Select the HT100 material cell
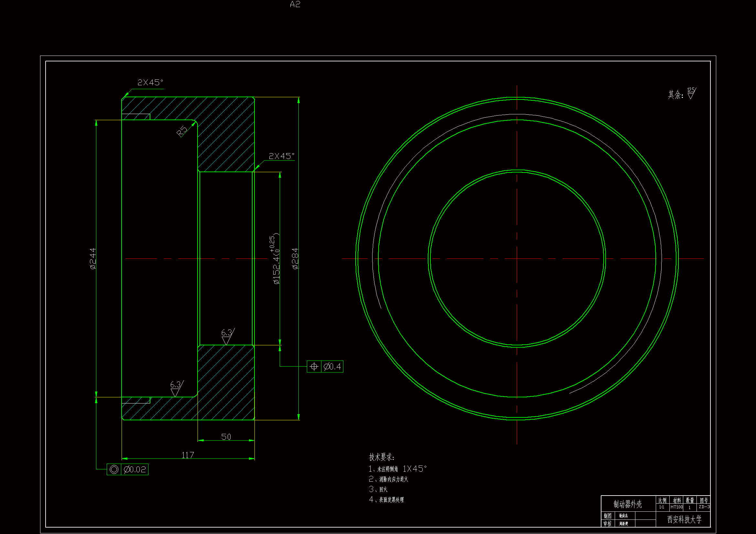756x534 pixels. pos(677,508)
